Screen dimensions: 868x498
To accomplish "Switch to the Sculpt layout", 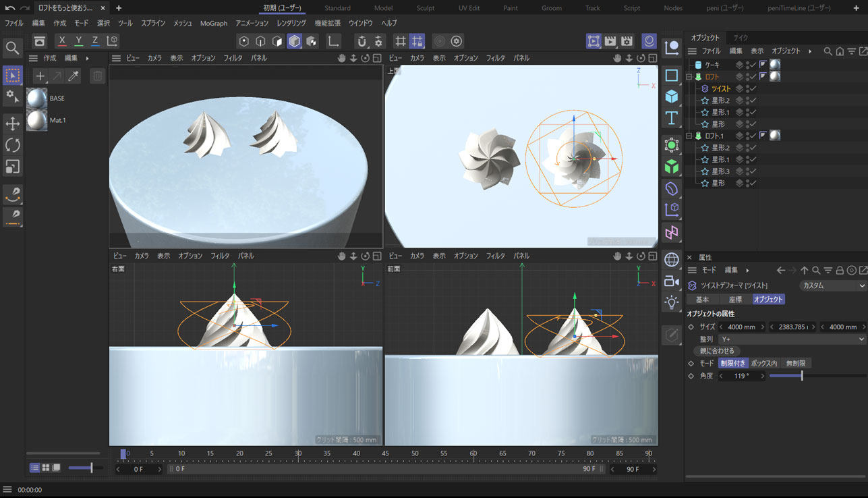I will (425, 8).
